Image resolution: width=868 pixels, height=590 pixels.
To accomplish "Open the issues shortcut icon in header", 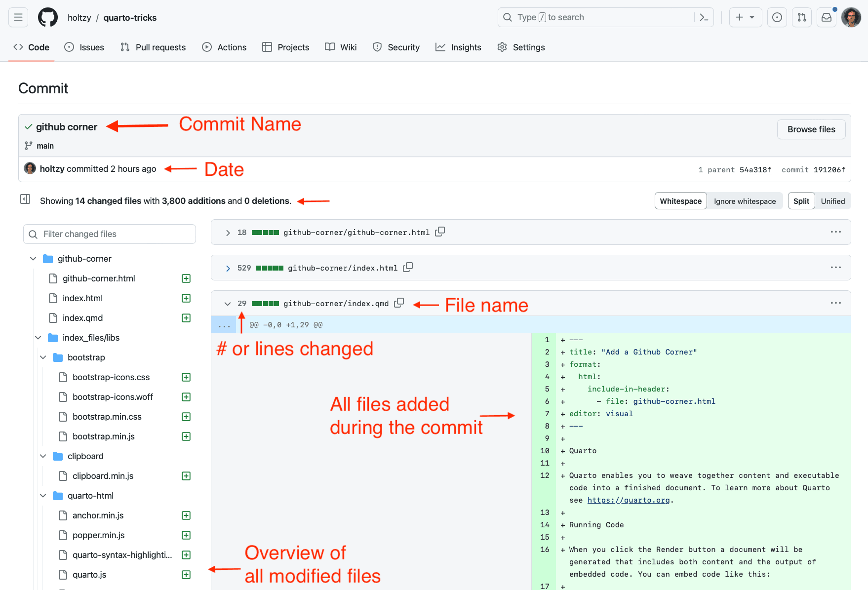I will click(777, 17).
